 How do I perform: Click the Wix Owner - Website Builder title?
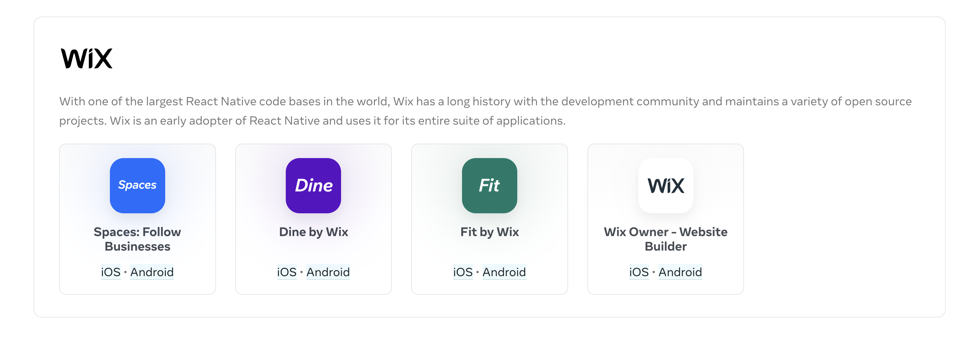click(x=666, y=239)
